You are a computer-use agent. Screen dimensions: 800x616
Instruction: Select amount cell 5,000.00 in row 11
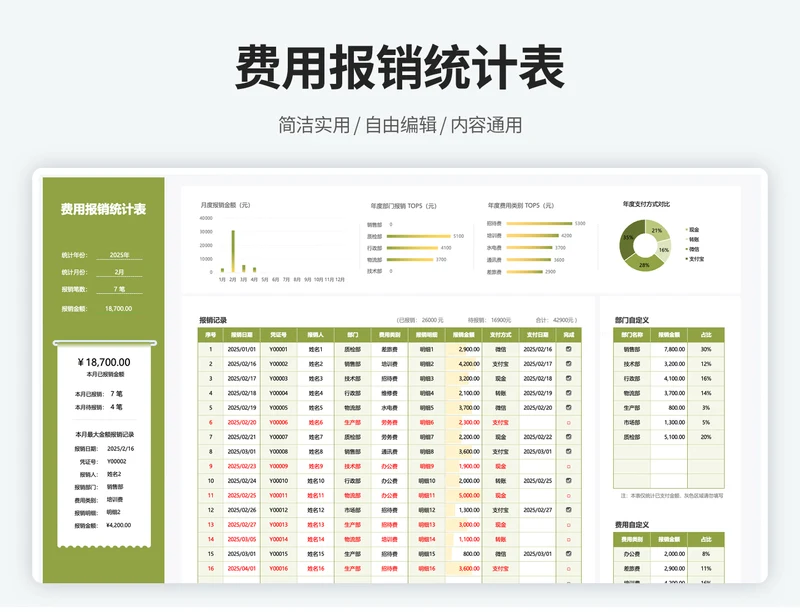coord(463,496)
